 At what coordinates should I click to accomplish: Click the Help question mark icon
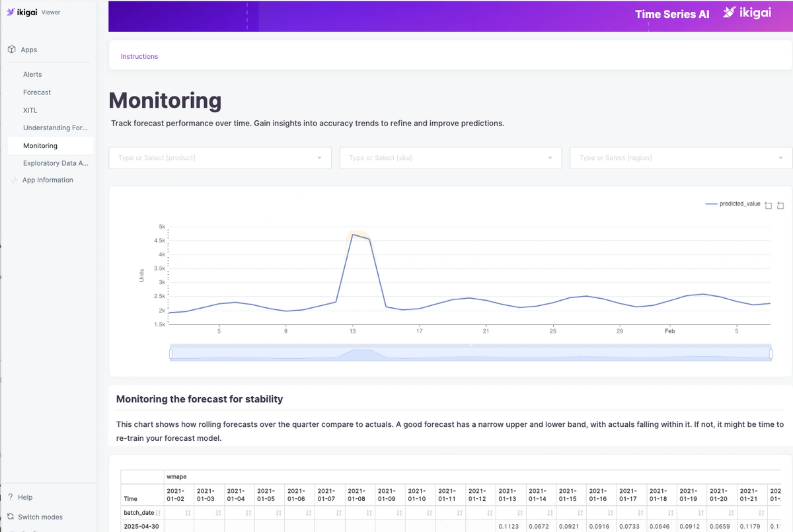11,497
